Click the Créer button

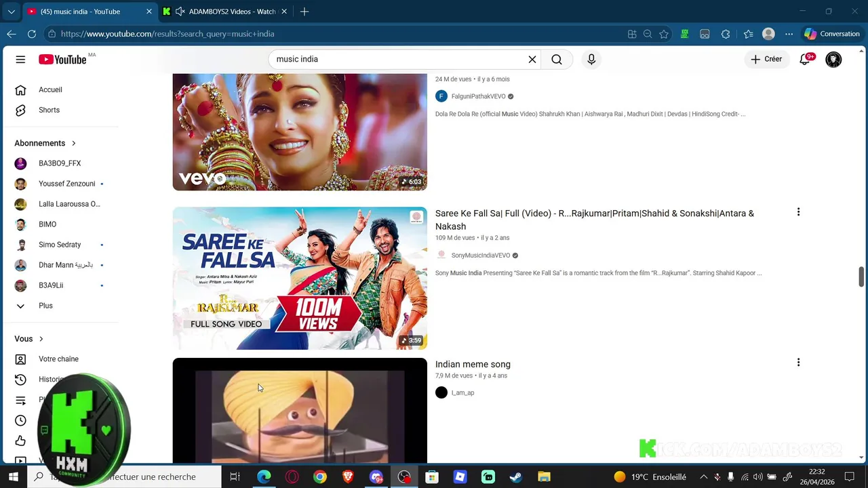pyautogui.click(x=766, y=60)
